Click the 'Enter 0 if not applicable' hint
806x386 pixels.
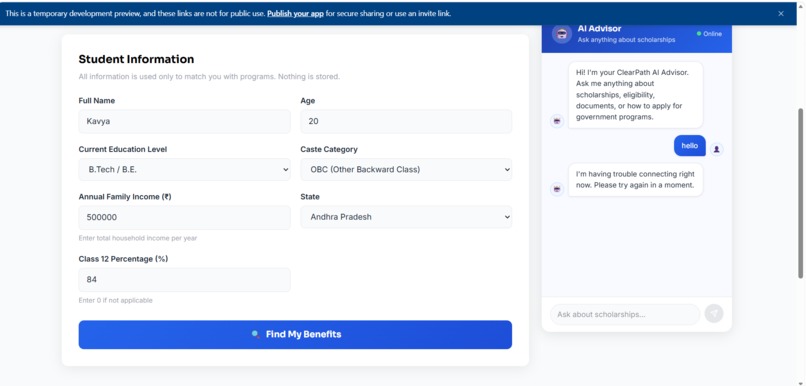tap(116, 300)
